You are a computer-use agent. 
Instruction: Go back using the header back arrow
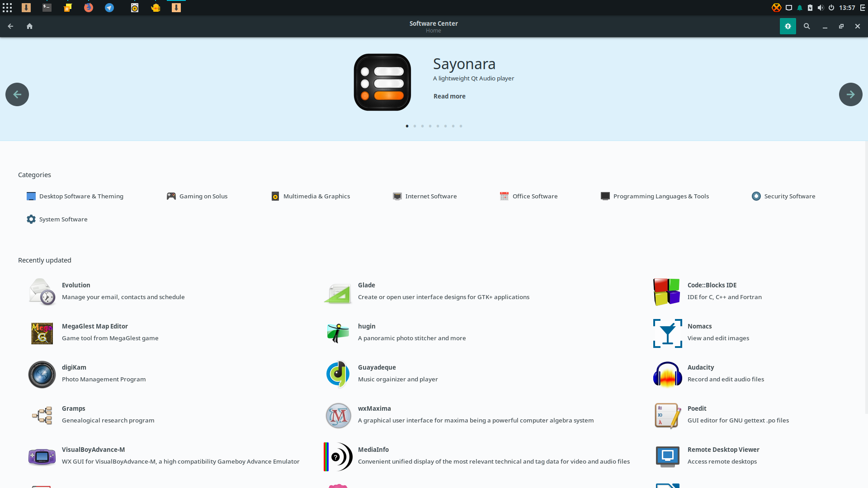click(10, 26)
